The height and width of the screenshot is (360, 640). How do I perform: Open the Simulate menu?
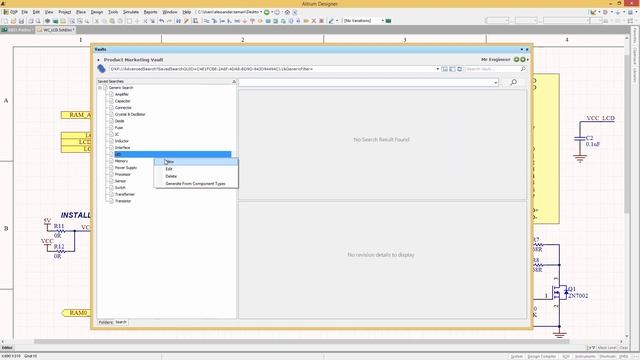131,12
